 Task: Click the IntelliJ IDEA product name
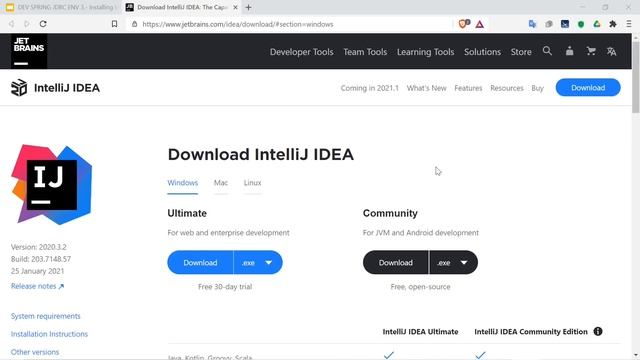coord(67,88)
